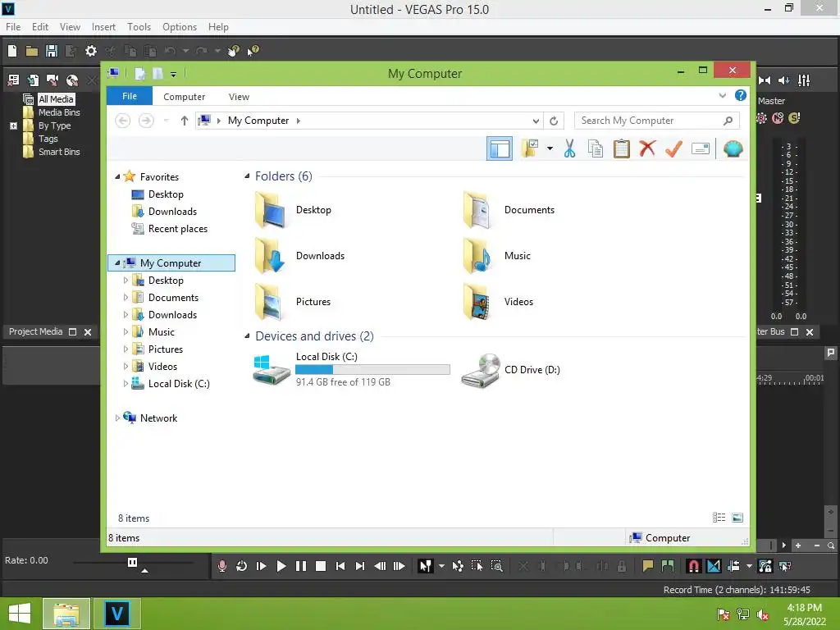Click the scissors Cut icon in My Computer
This screenshot has width=840, height=630.
(569, 148)
